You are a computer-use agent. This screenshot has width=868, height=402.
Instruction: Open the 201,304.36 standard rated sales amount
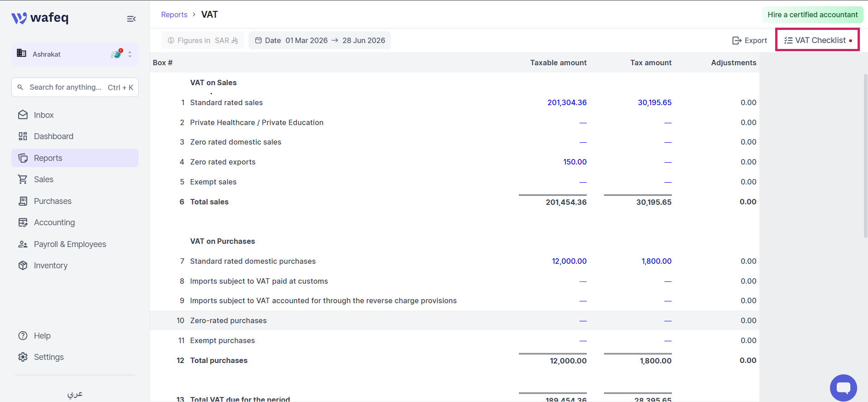[567, 102]
